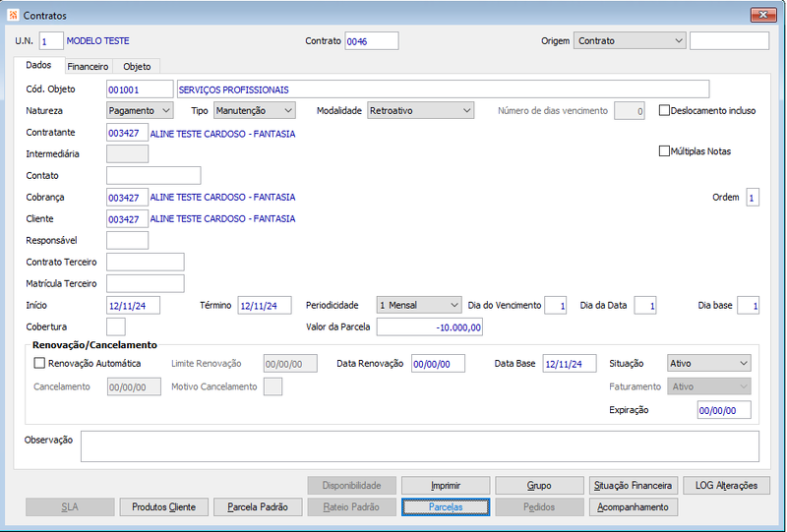Click the Parcelas button
This screenshot has width=787, height=532.
[446, 506]
